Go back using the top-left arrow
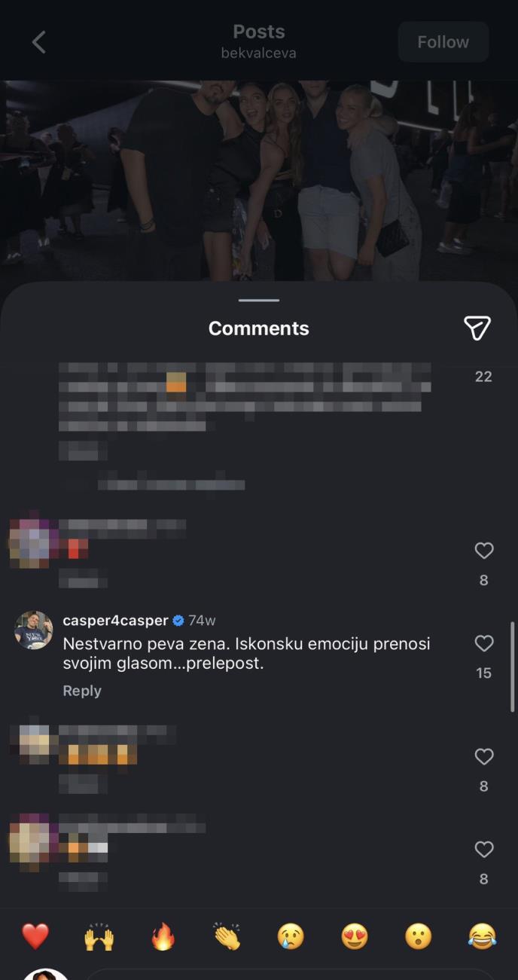 click(39, 42)
